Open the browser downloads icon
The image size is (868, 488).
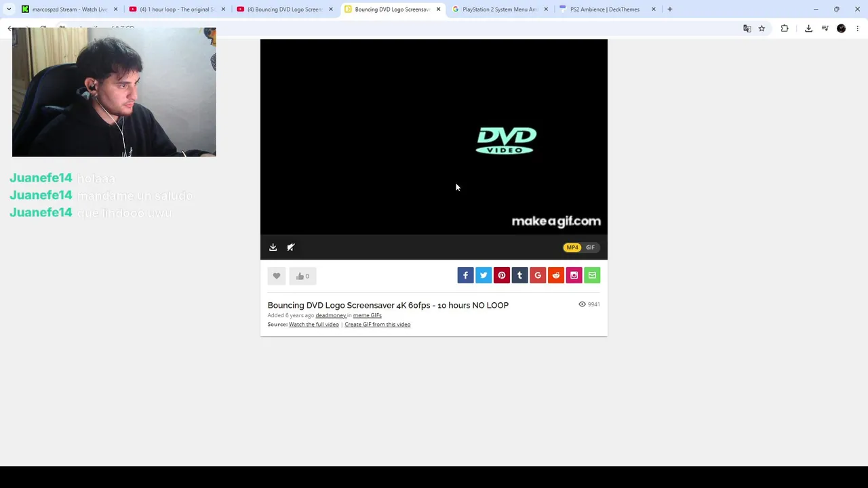[808, 28]
